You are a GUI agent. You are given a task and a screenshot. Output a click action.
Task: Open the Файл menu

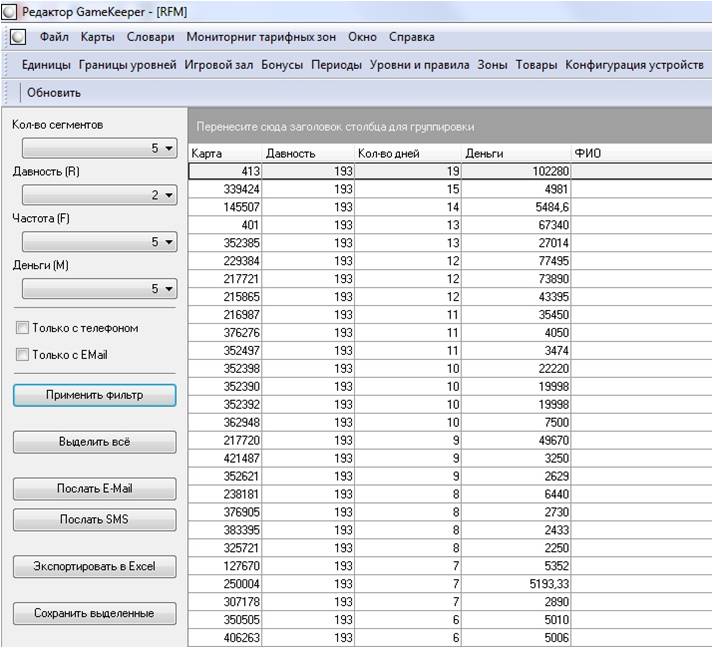[x=54, y=37]
